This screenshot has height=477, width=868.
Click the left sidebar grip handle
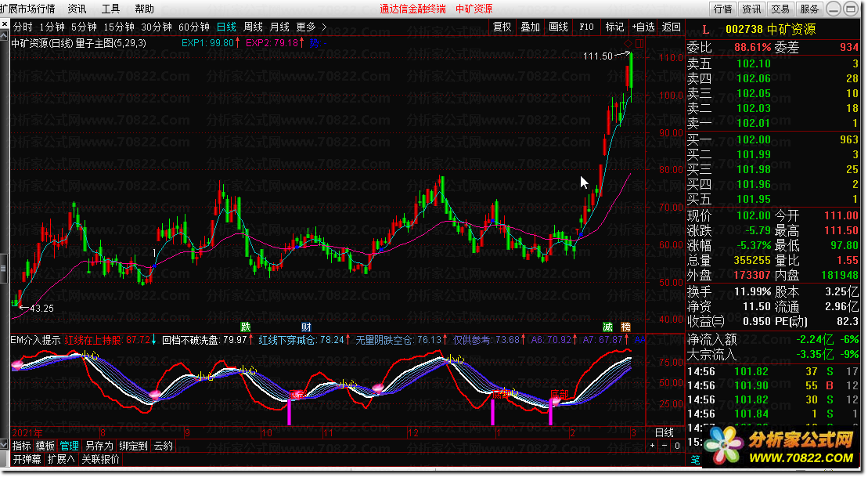(3, 268)
